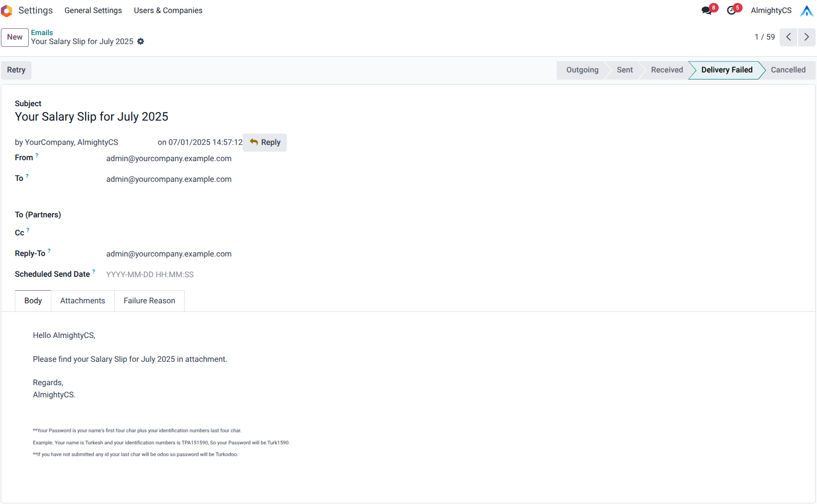Viewport: 817px width, 504px height.
Task: Go to the previous email record arrow
Action: tap(789, 37)
